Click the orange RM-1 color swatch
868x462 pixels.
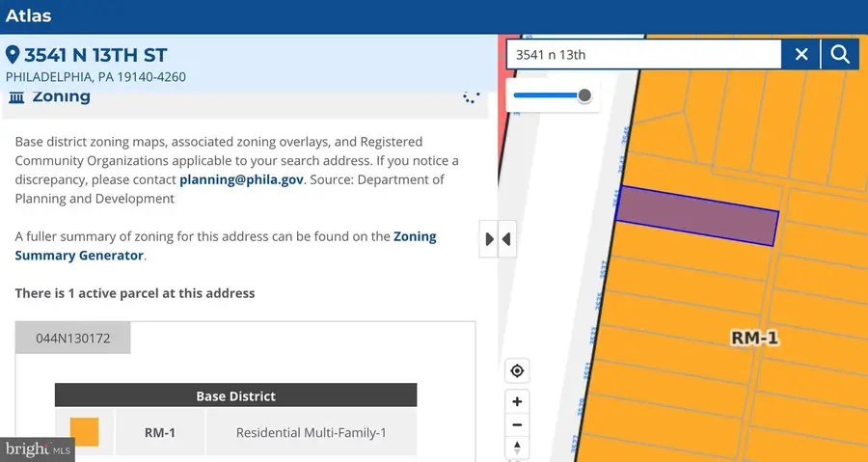pyautogui.click(x=84, y=432)
